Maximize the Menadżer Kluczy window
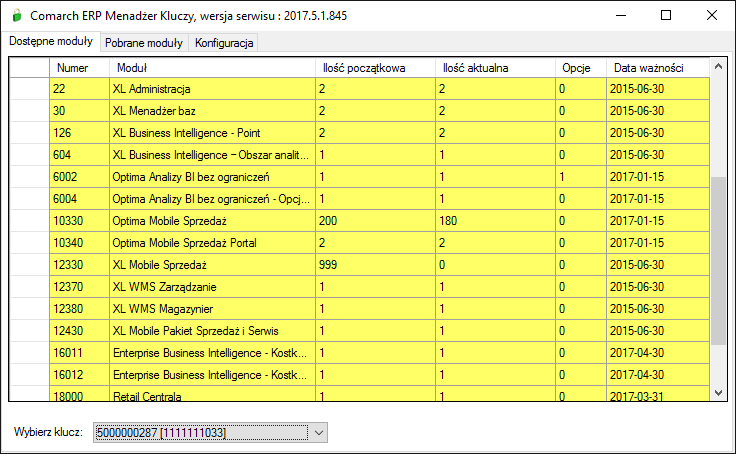736x454 pixels. [x=666, y=16]
